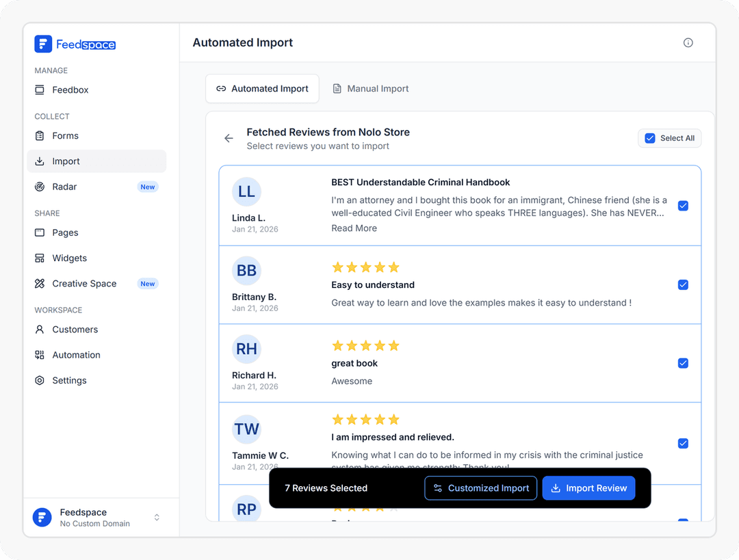739x560 pixels.
Task: Open Automation in the sidebar
Action: click(96, 355)
